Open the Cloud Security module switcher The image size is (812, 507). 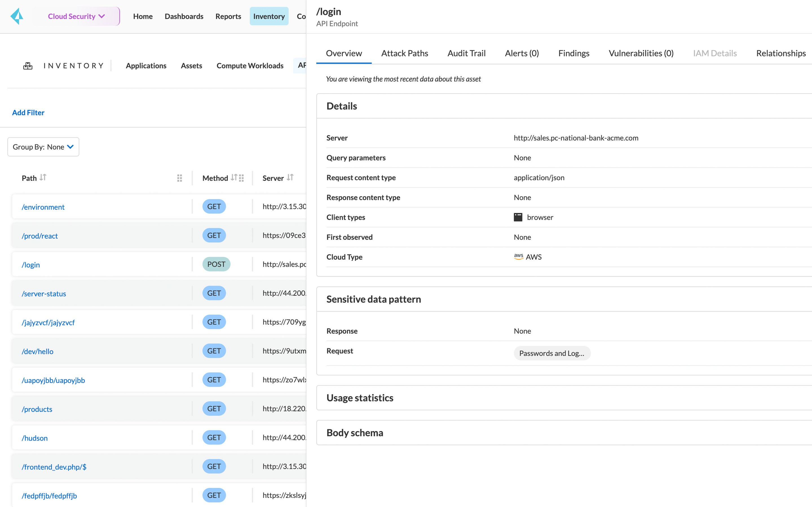click(76, 16)
